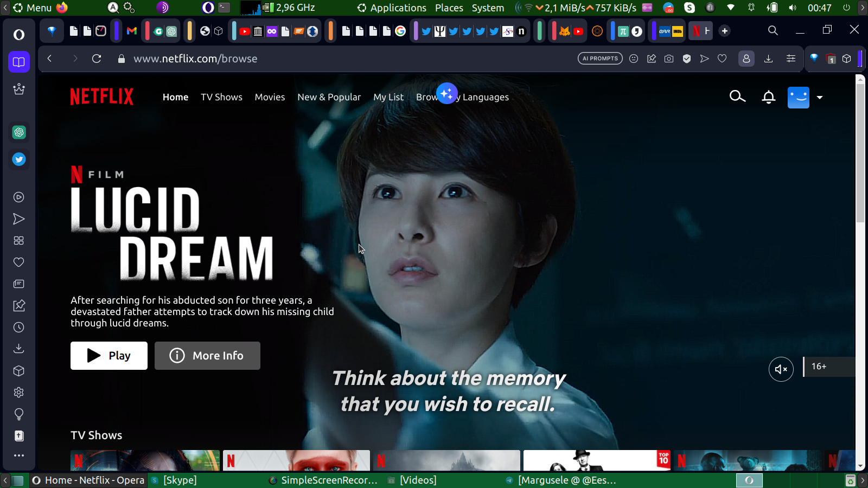The image size is (868, 488).
Task: Open the Top 10 show thumbnail
Action: [x=597, y=460]
